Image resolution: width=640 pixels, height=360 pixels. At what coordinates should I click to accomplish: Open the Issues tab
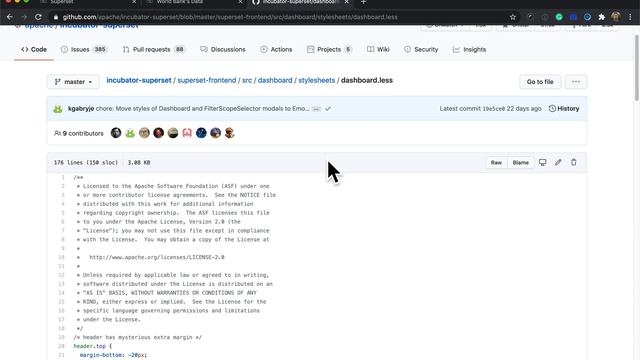(x=84, y=49)
